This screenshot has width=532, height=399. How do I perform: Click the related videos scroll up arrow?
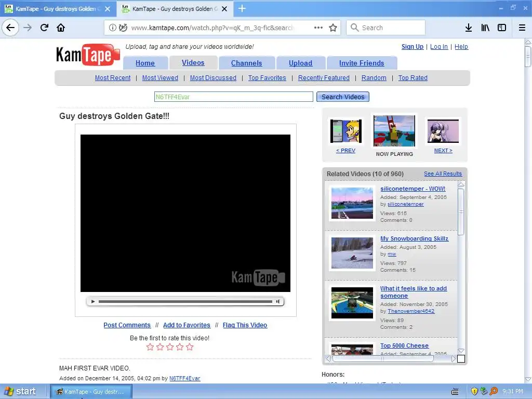point(461,184)
